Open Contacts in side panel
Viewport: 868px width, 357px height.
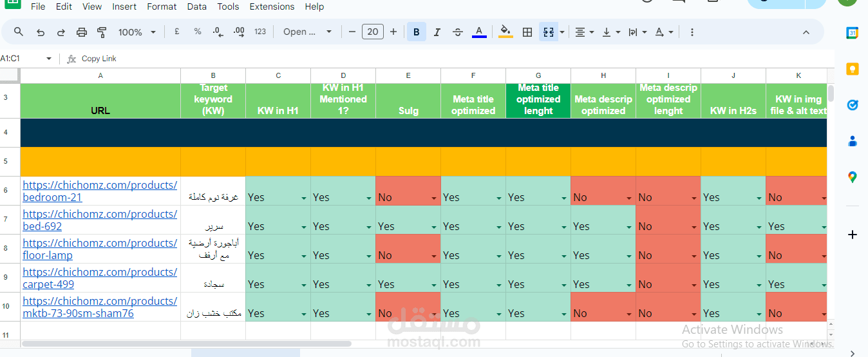click(852, 141)
